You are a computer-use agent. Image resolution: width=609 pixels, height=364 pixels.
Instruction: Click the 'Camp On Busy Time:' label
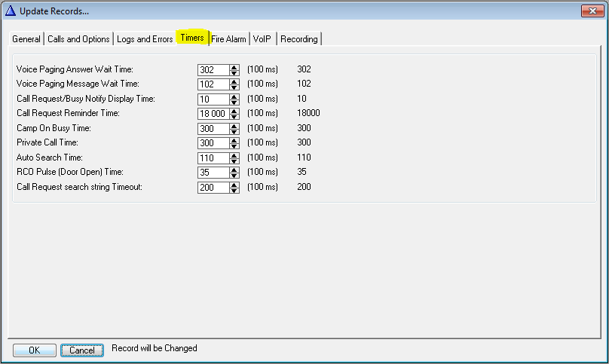pyautogui.click(x=54, y=128)
